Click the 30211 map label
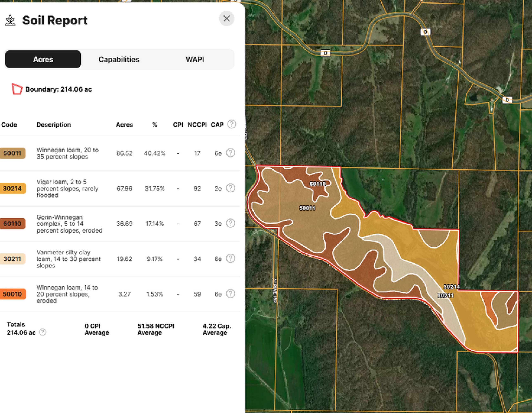Viewport: 532px width, 413px height. pos(445,296)
